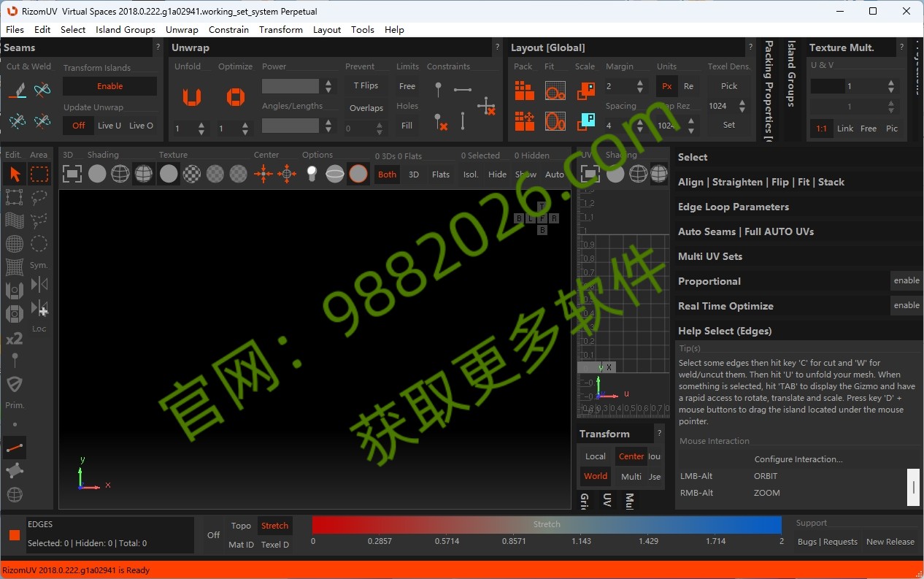The height and width of the screenshot is (579, 924).
Task: Click Margin value stepper arrows
Action: [640, 86]
